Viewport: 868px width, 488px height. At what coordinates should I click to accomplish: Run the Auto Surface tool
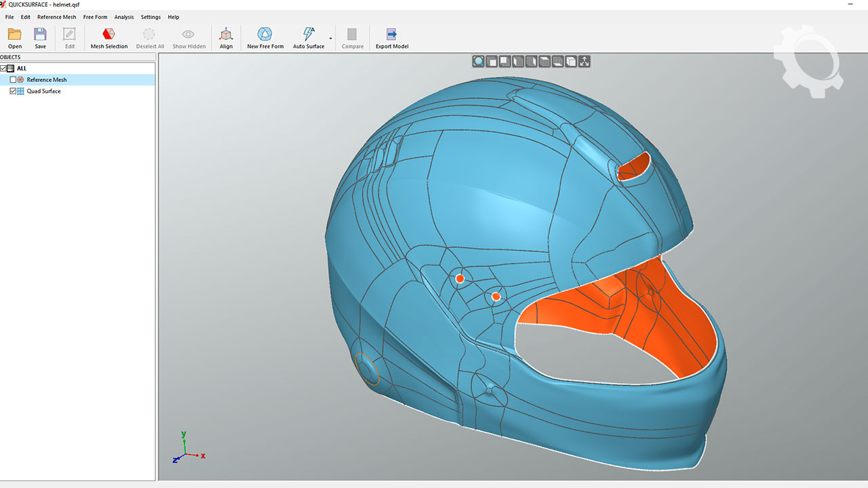309,35
